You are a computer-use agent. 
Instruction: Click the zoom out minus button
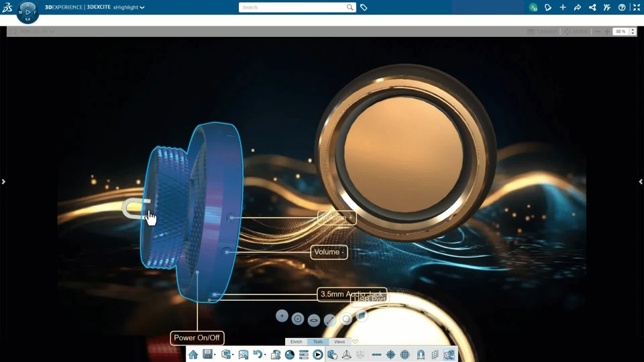(598, 32)
